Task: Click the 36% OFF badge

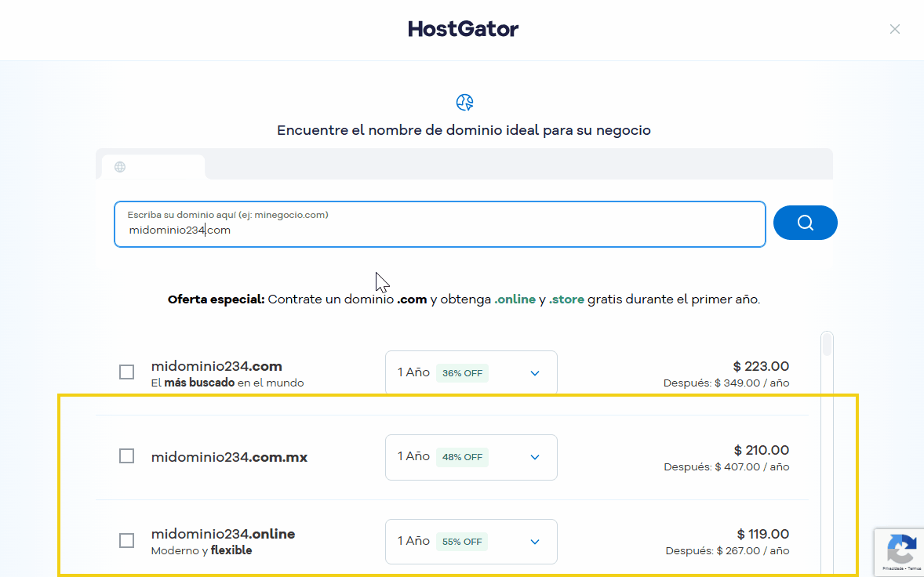Action: 462,373
